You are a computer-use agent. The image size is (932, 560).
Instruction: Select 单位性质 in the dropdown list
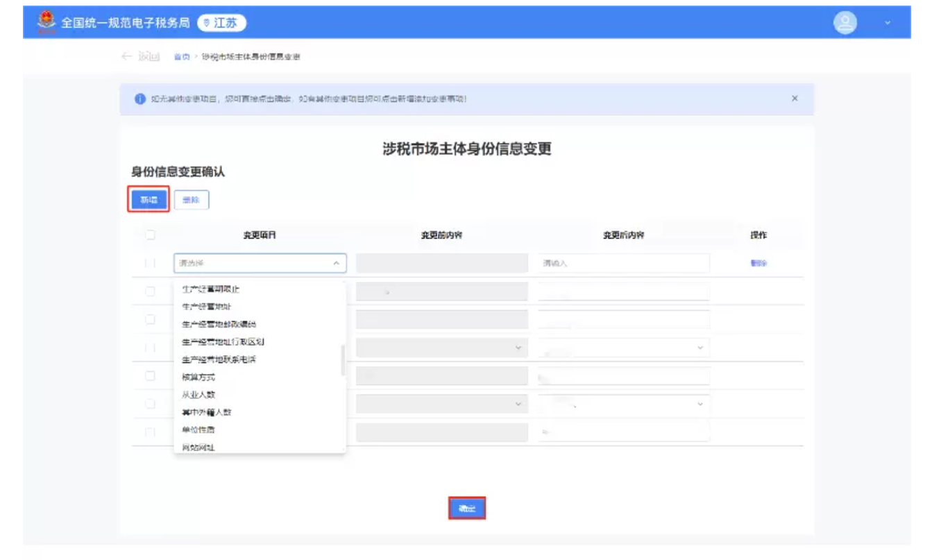coord(198,430)
